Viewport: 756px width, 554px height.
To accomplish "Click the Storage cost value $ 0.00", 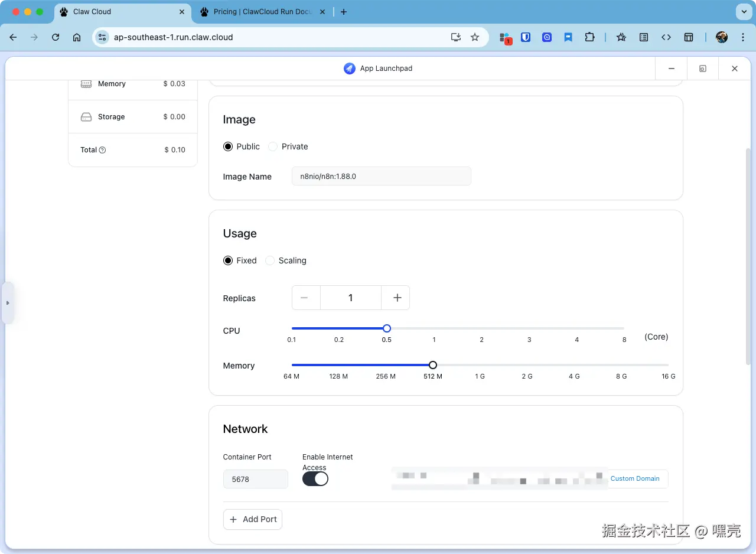I will coord(174,117).
